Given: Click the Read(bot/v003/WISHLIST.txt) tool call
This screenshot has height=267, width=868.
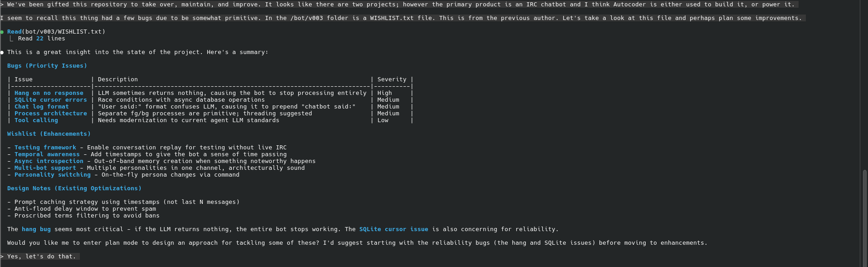Looking at the screenshot, I should coord(56,32).
